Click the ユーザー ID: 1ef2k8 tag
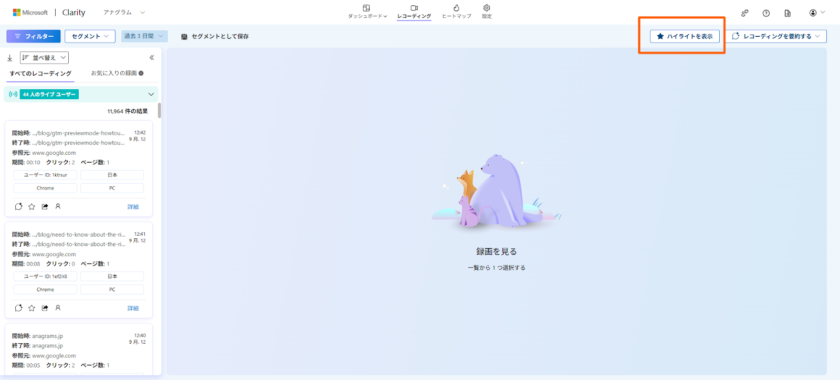Screen dimensions: 840x380 46,276
